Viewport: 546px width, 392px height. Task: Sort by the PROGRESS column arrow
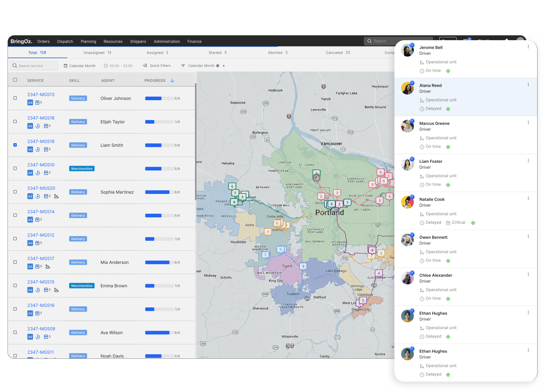pyautogui.click(x=173, y=81)
